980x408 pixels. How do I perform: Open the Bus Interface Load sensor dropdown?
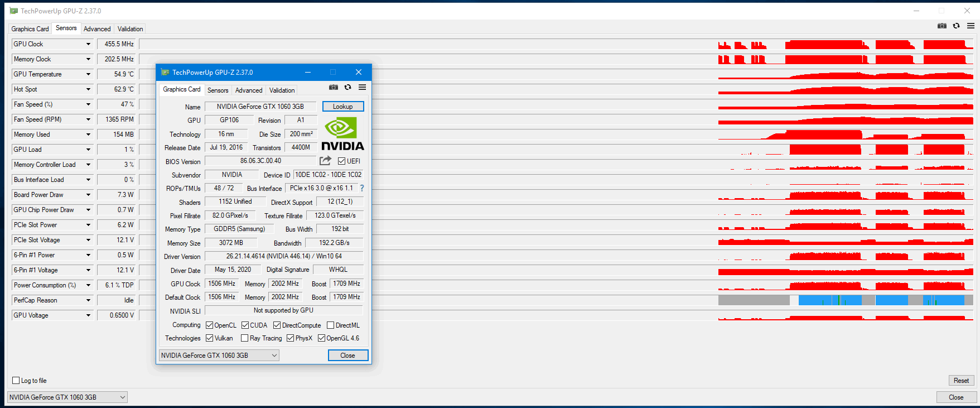click(88, 180)
